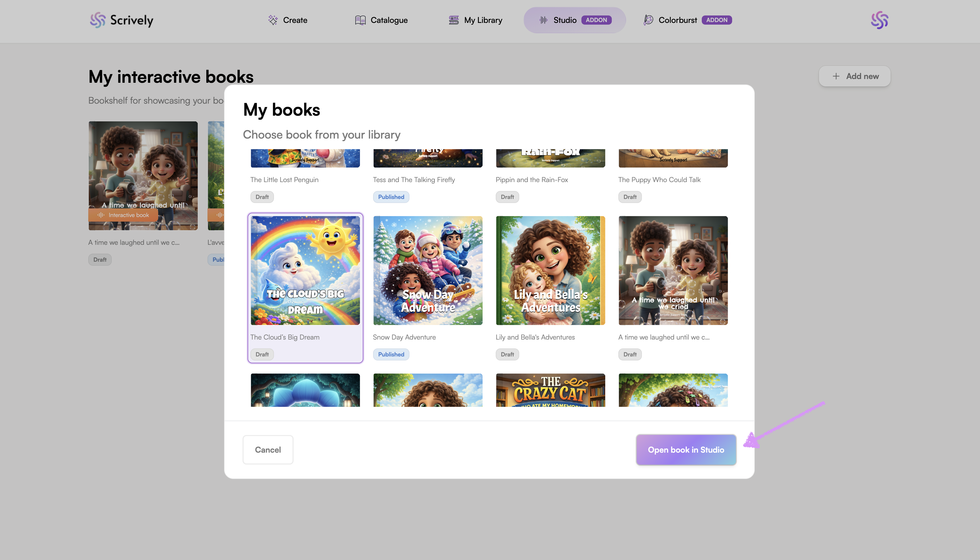Click Published badge under Snow Day Adventure
This screenshot has height=560, width=980.
coord(391,354)
